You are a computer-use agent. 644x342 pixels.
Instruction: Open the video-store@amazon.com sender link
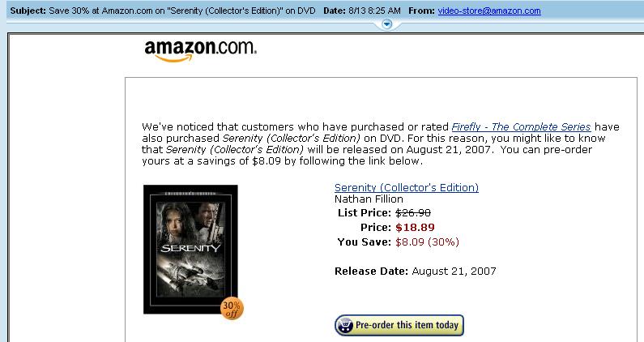pyautogui.click(x=489, y=11)
